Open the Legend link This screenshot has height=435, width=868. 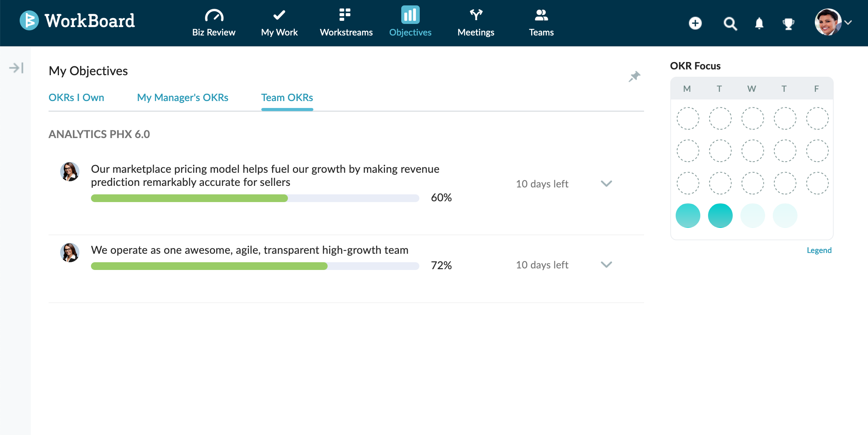coord(819,250)
